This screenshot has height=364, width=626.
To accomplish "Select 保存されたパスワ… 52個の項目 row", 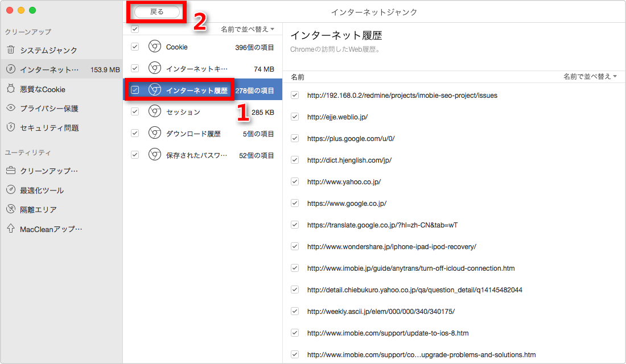I will pyautogui.click(x=203, y=155).
